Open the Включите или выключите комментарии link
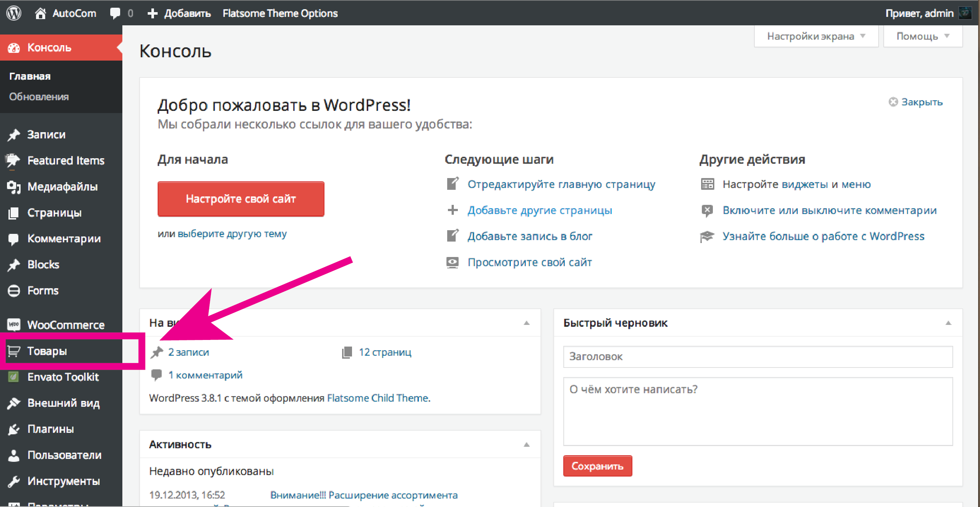The height and width of the screenshot is (507, 980). tap(830, 210)
